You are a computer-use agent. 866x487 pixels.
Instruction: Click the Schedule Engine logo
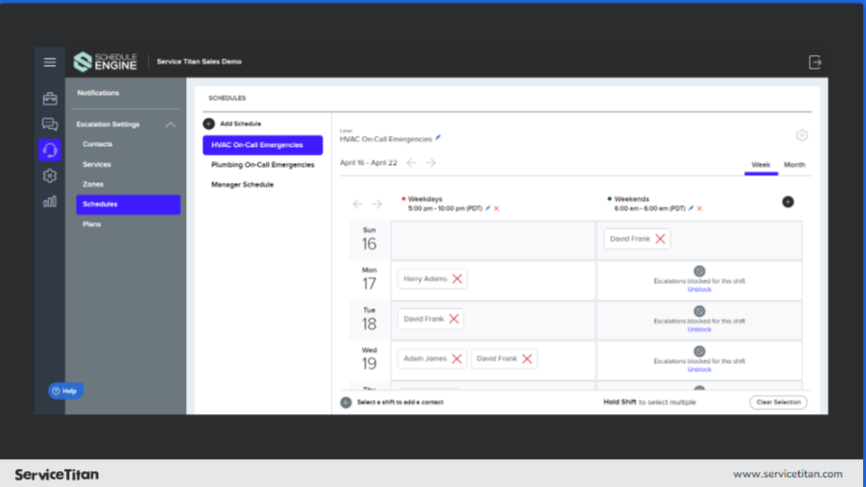click(105, 62)
